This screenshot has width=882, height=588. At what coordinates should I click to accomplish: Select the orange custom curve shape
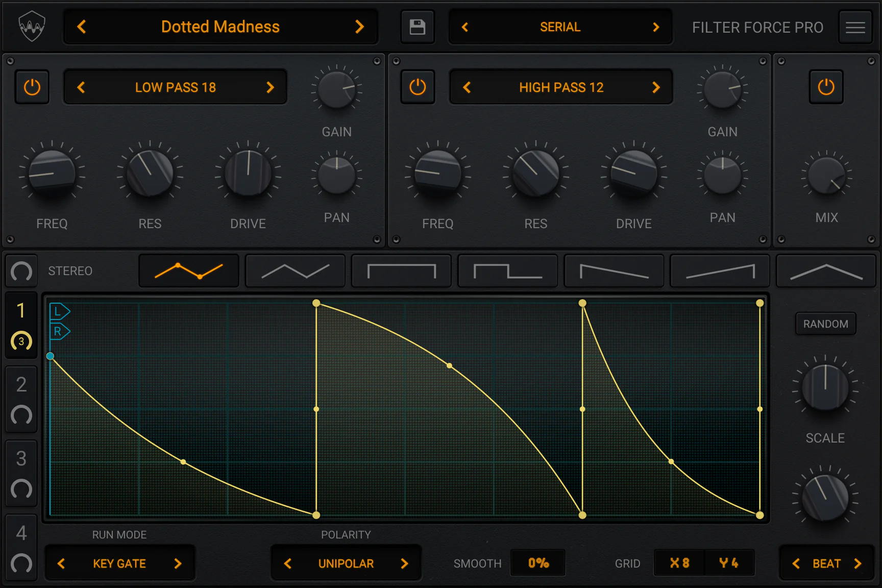point(189,271)
